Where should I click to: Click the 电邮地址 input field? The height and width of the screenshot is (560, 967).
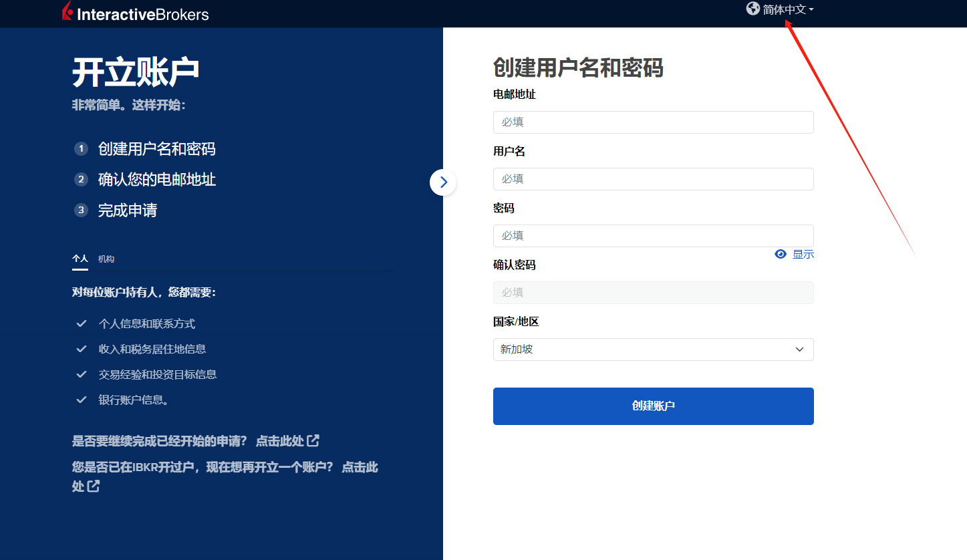coord(653,122)
